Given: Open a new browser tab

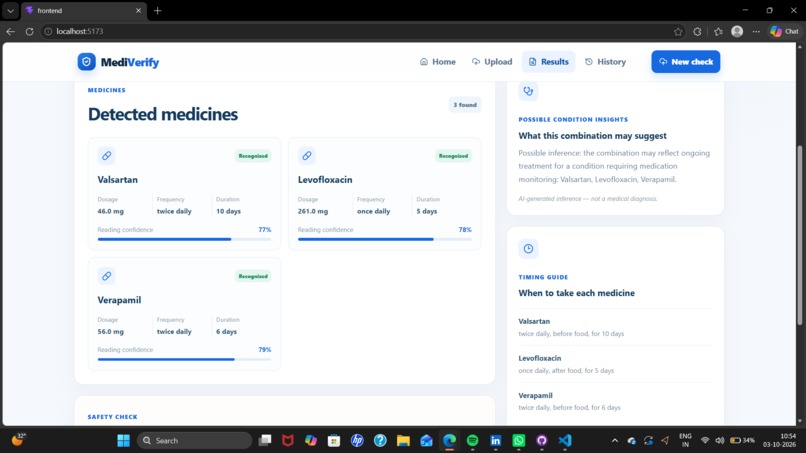Looking at the screenshot, I should (x=157, y=10).
